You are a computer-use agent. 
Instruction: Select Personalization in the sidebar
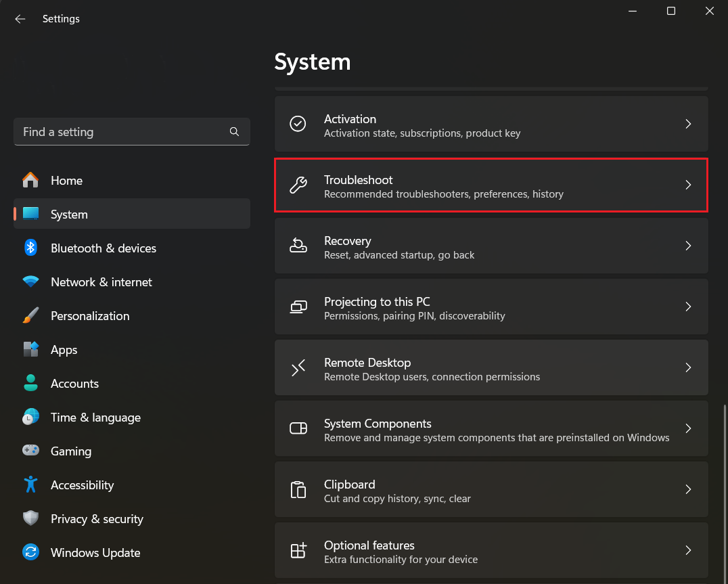click(90, 316)
